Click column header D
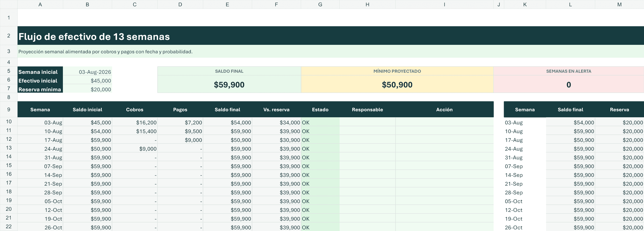The height and width of the screenshot is (231, 644). point(180,4)
